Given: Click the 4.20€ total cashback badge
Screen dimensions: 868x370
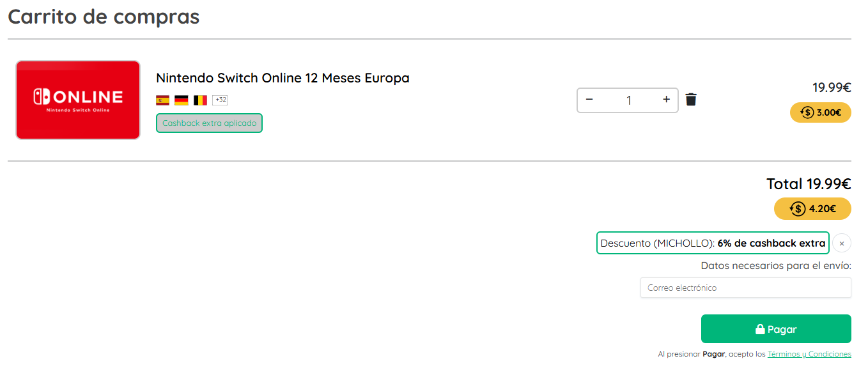Looking at the screenshot, I should pos(812,208).
